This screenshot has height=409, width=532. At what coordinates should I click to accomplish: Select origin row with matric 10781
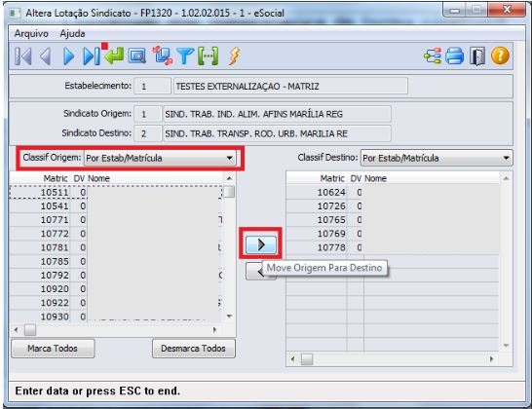point(116,248)
